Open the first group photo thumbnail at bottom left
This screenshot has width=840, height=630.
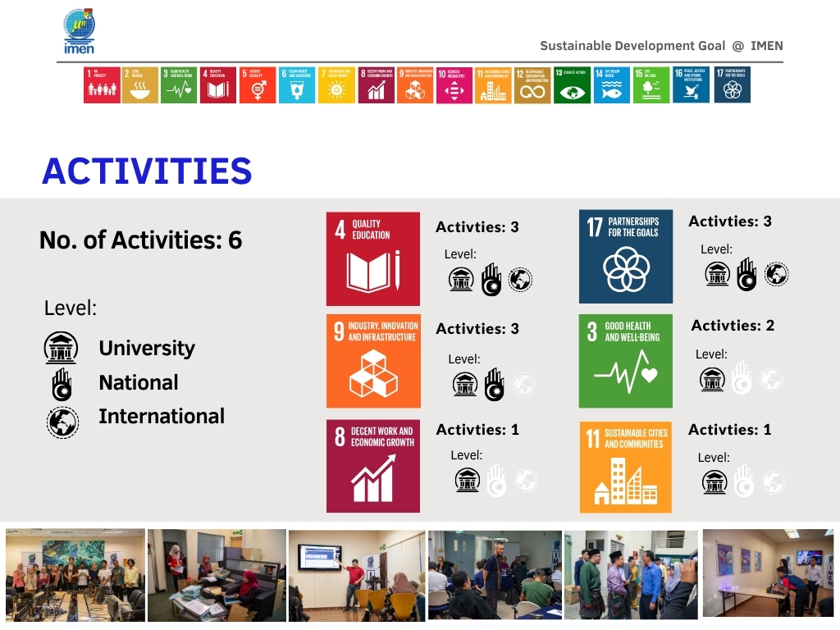(x=75, y=574)
